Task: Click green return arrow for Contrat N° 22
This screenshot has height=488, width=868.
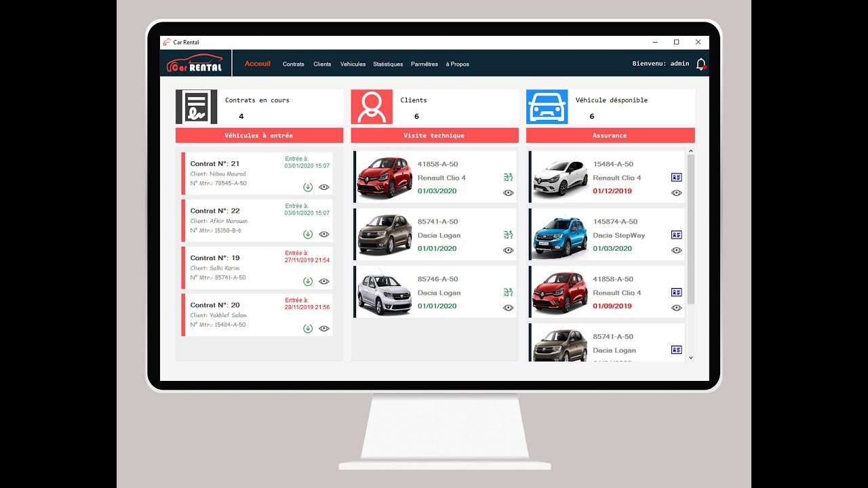Action: pyautogui.click(x=308, y=235)
